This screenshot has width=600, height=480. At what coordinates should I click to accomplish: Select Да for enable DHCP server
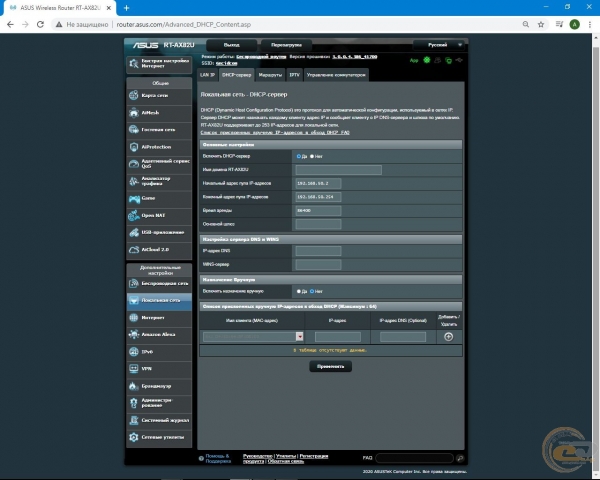tap(298, 156)
